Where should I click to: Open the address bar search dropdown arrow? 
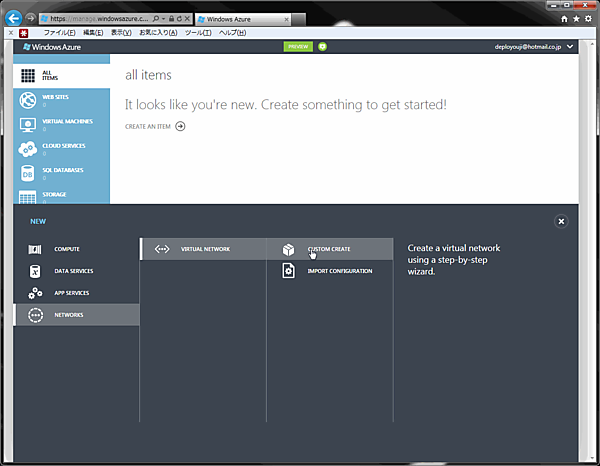[x=163, y=18]
